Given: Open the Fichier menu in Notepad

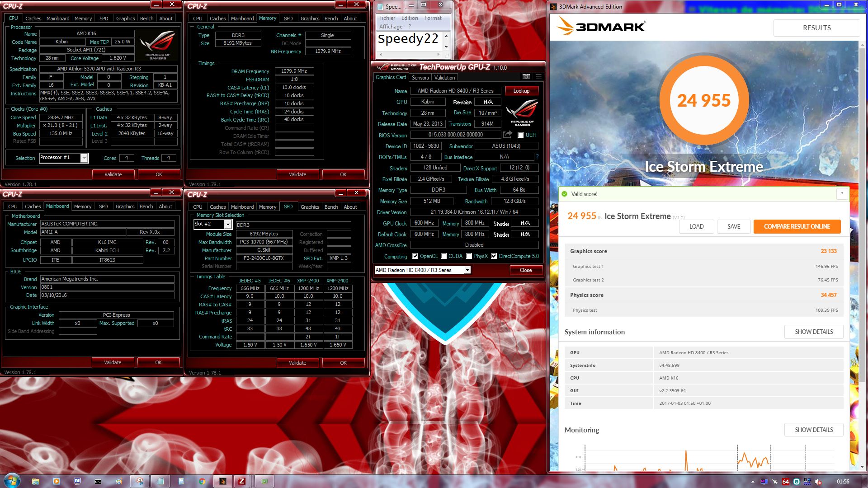Looking at the screenshot, I should pos(387,18).
